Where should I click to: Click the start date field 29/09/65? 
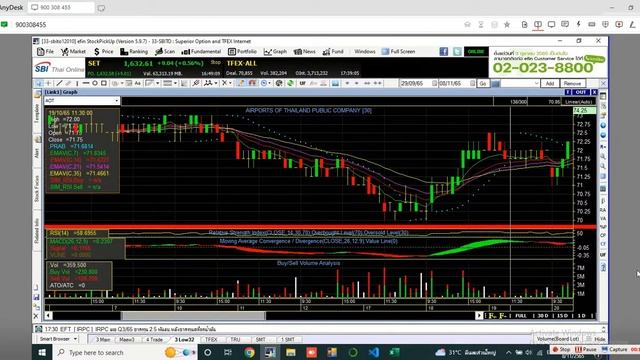coord(416,83)
